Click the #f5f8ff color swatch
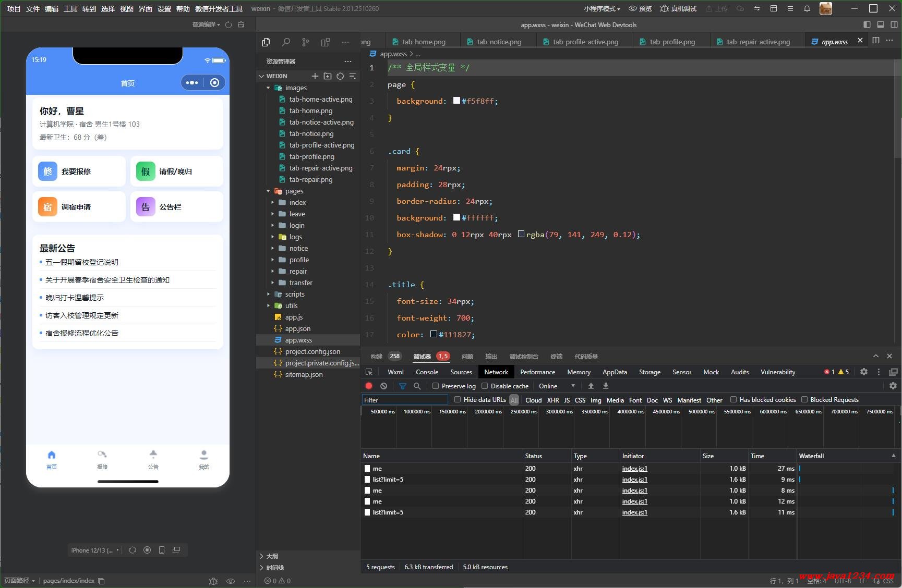This screenshot has width=902, height=588. pos(456,101)
